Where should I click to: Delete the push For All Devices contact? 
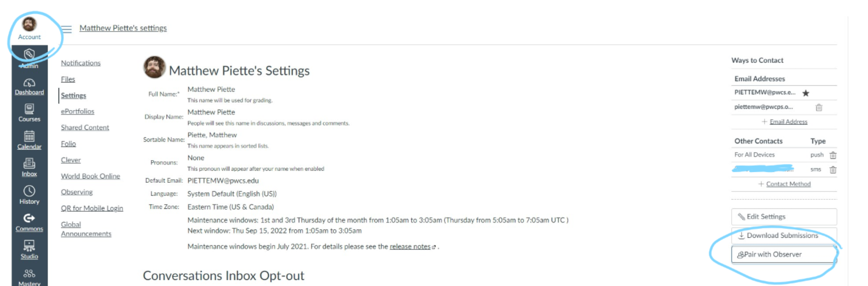pos(833,155)
